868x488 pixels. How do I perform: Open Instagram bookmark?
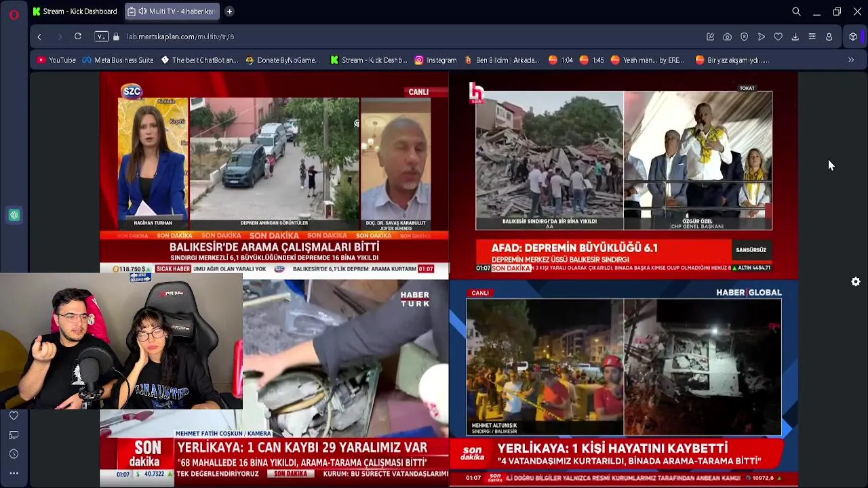(435, 60)
